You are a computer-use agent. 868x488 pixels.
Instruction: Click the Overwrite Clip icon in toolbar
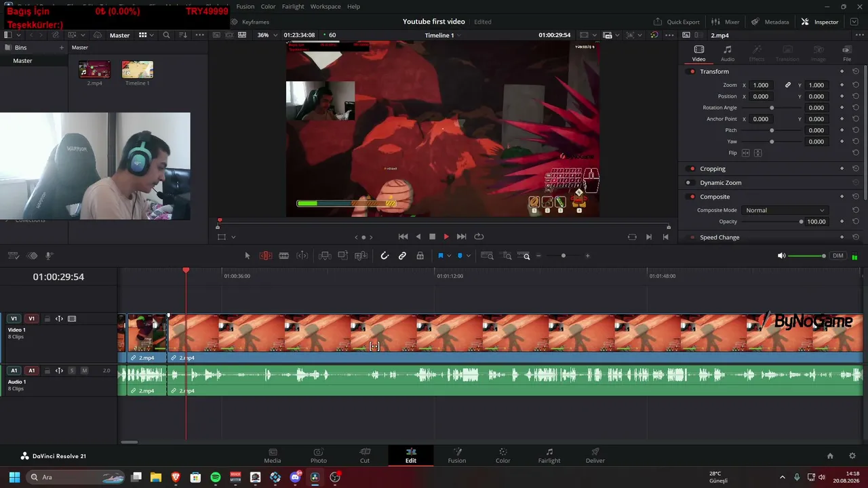pos(343,256)
